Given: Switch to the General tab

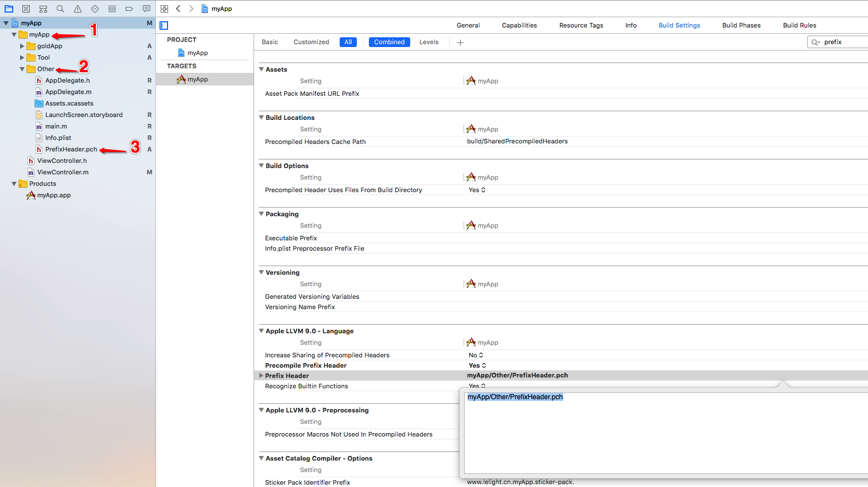Looking at the screenshot, I should (x=468, y=25).
